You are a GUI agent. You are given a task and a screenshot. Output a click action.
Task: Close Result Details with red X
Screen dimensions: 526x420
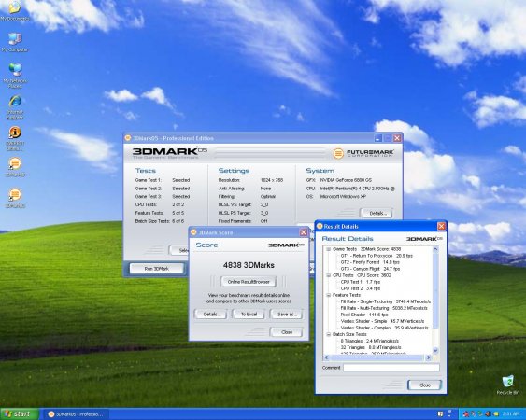[x=442, y=226]
